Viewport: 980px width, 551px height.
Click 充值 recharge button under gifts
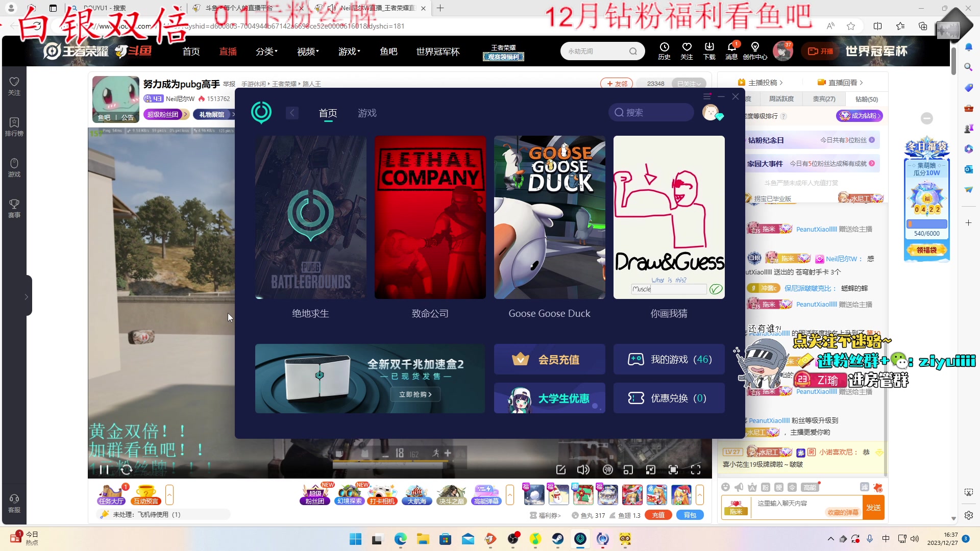coord(658,515)
